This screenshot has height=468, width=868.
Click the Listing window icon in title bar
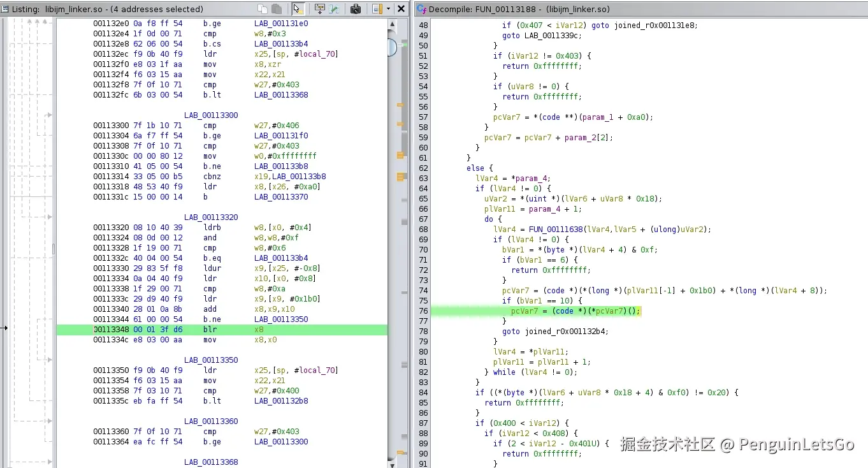tap(5, 9)
